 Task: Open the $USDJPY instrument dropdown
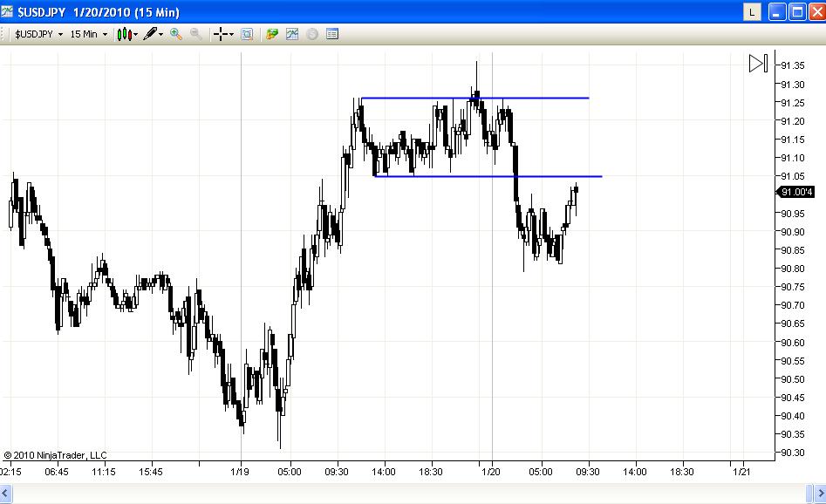pyautogui.click(x=38, y=34)
